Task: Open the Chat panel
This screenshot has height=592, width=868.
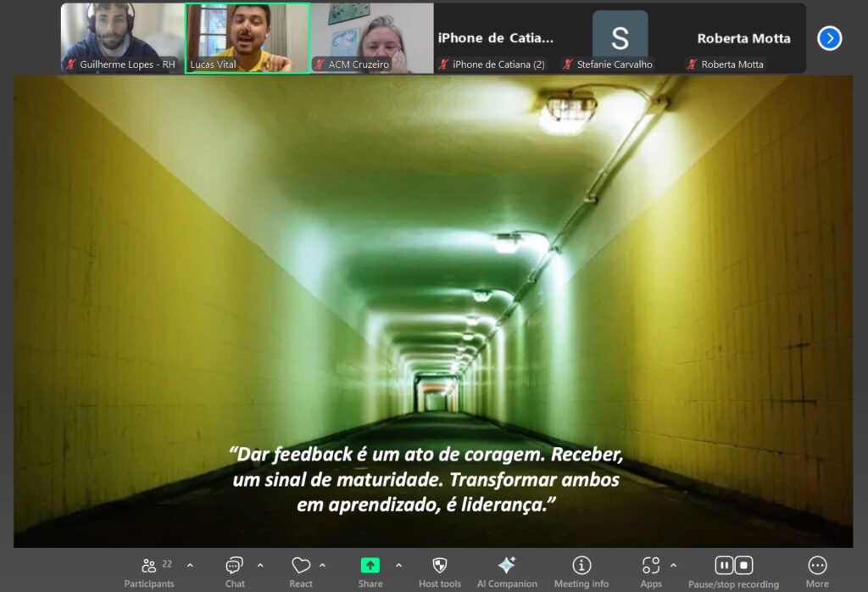Action: coord(235,567)
